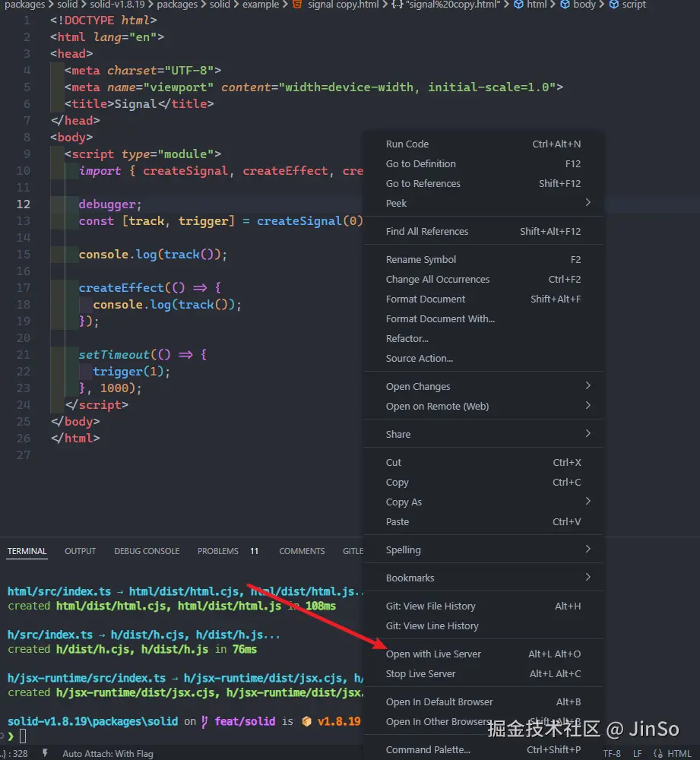Select Git: View Line History
The image size is (700, 760).
pyautogui.click(x=483, y=625)
